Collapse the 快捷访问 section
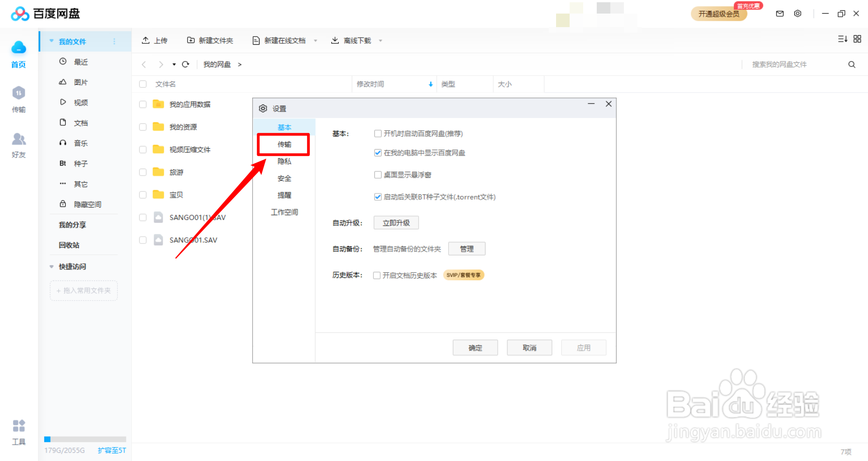Image resolution: width=868 pixels, height=461 pixels. coord(51,267)
